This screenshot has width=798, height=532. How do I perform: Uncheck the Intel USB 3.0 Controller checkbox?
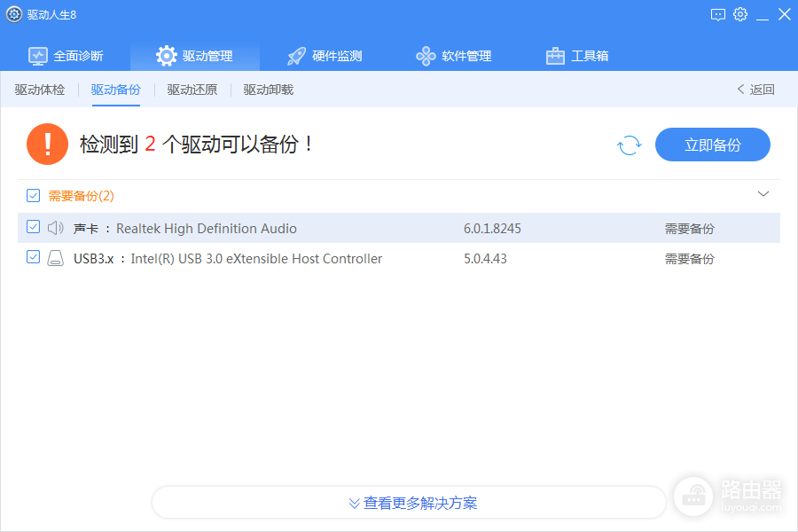coord(33,257)
